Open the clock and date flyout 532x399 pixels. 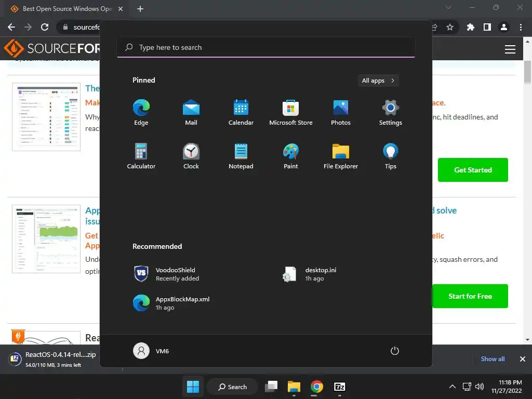[507, 387]
